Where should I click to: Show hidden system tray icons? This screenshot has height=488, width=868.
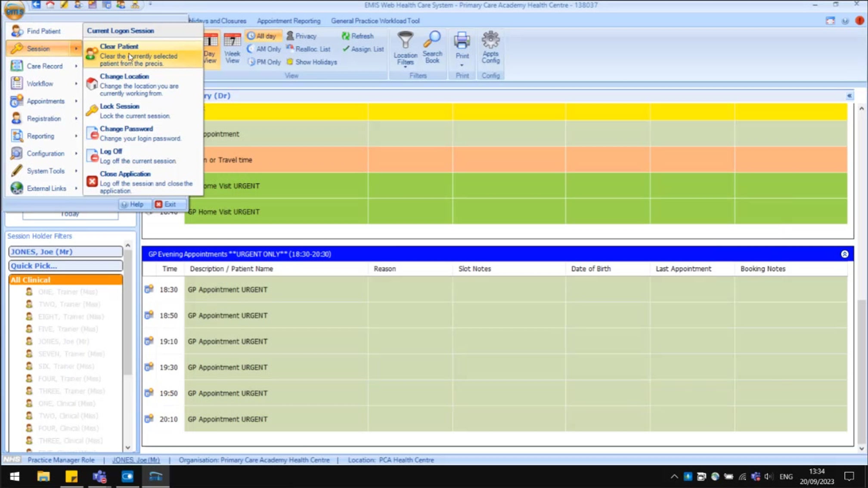click(674, 476)
